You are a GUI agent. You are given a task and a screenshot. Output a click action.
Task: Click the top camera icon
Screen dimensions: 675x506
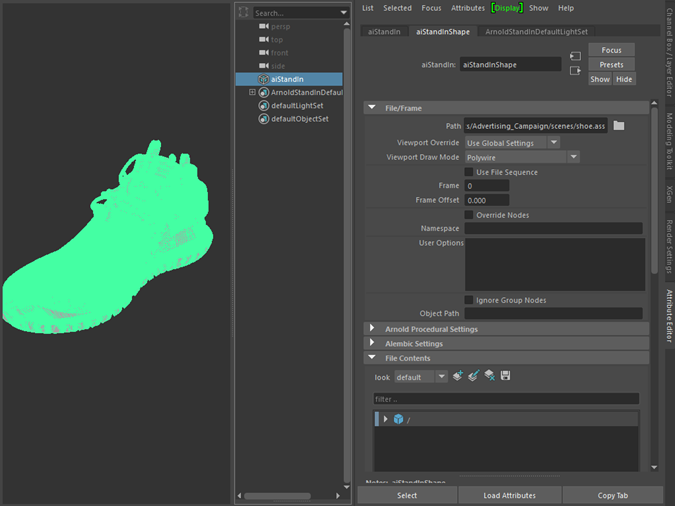click(x=264, y=40)
